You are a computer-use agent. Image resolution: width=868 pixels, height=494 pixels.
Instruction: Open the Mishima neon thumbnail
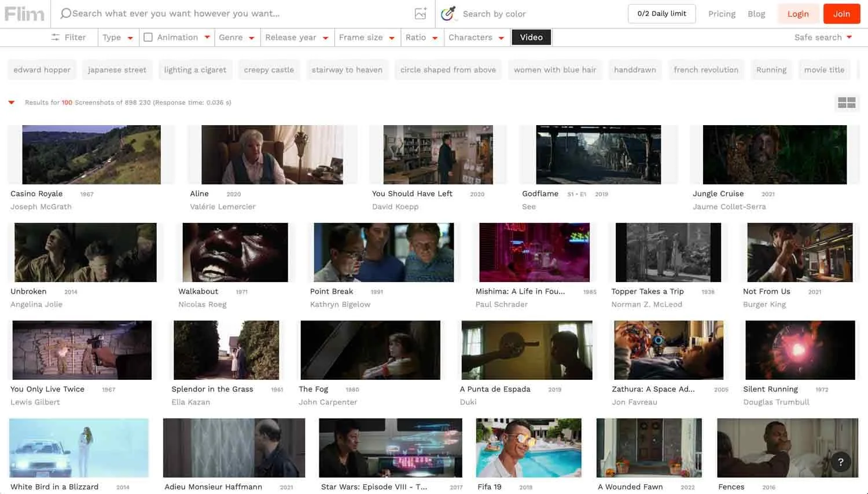click(x=535, y=253)
